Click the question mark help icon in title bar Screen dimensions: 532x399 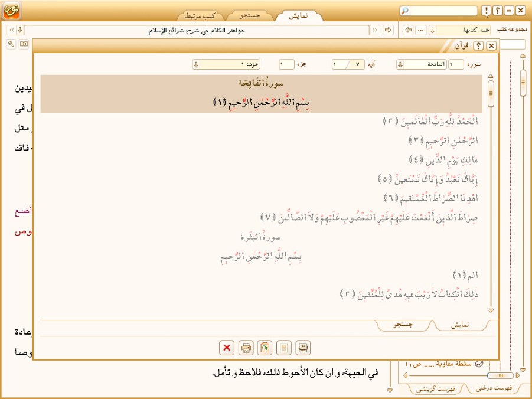coord(497,11)
